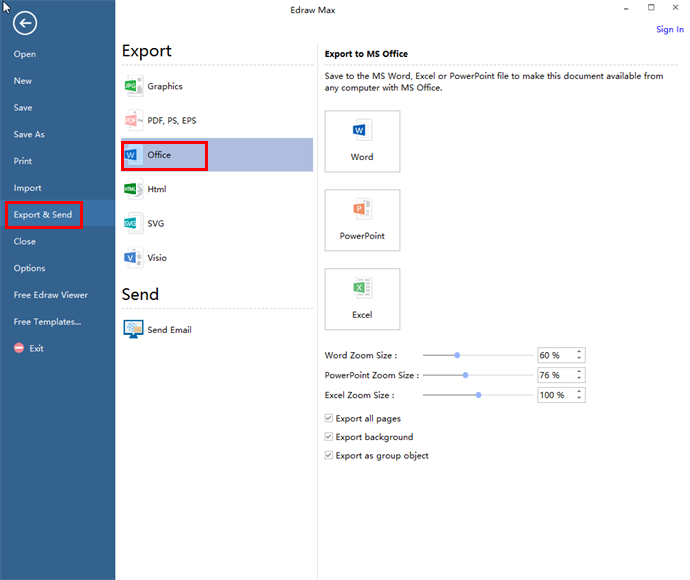This screenshot has width=690, height=580.
Task: Export the document to PowerPoint
Action: pos(362,220)
